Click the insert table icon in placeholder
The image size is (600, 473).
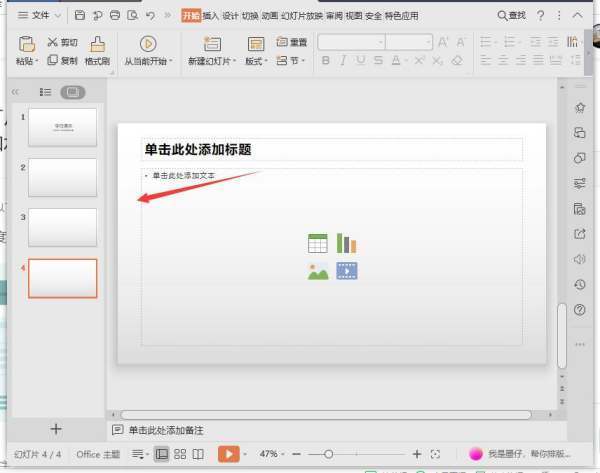click(x=318, y=244)
